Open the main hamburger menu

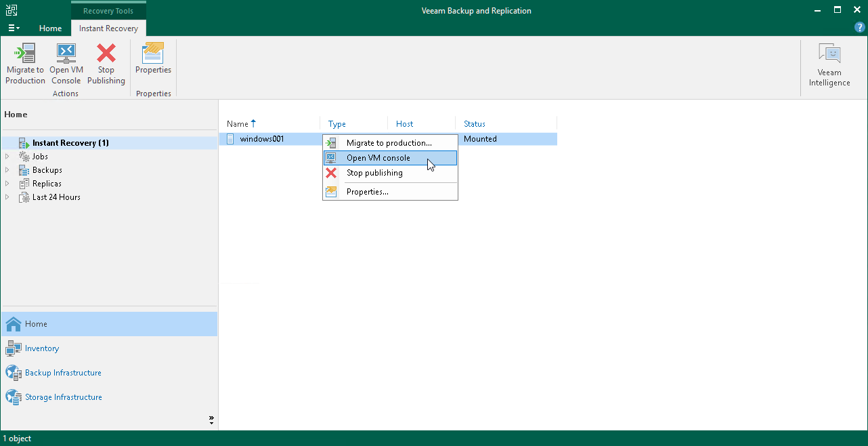coord(13,27)
